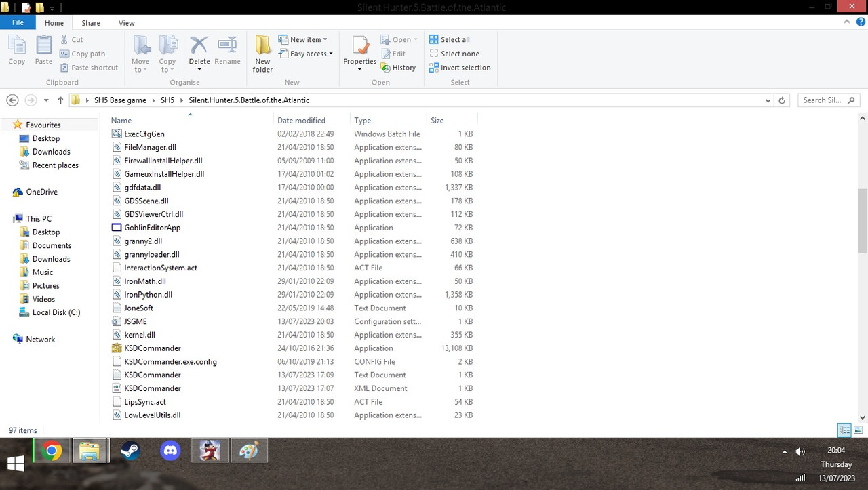Switch to the Home tab
Viewport: 868px width, 490px height.
pos(54,23)
